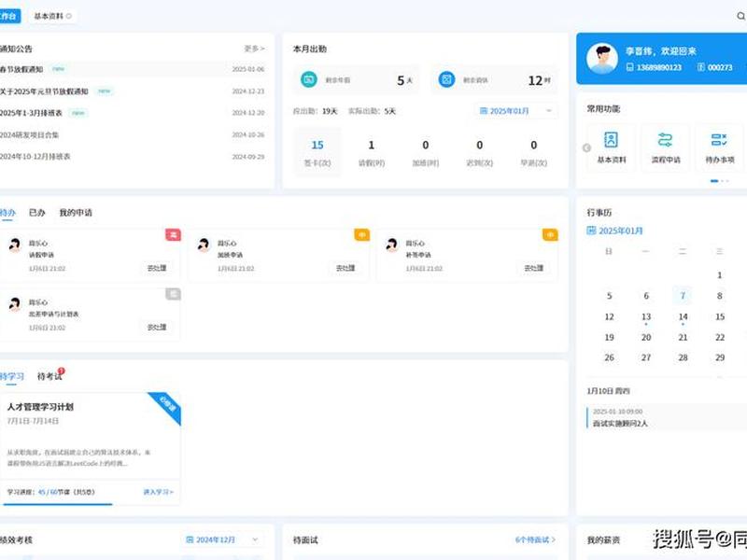Click the applicant avatar on 补签申请 card
This screenshot has width=747, height=560.
tap(391, 245)
